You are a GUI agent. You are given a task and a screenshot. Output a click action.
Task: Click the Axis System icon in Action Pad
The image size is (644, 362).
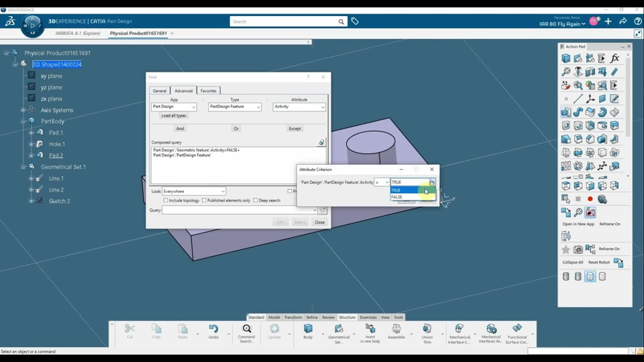pyautogui.click(x=590, y=99)
